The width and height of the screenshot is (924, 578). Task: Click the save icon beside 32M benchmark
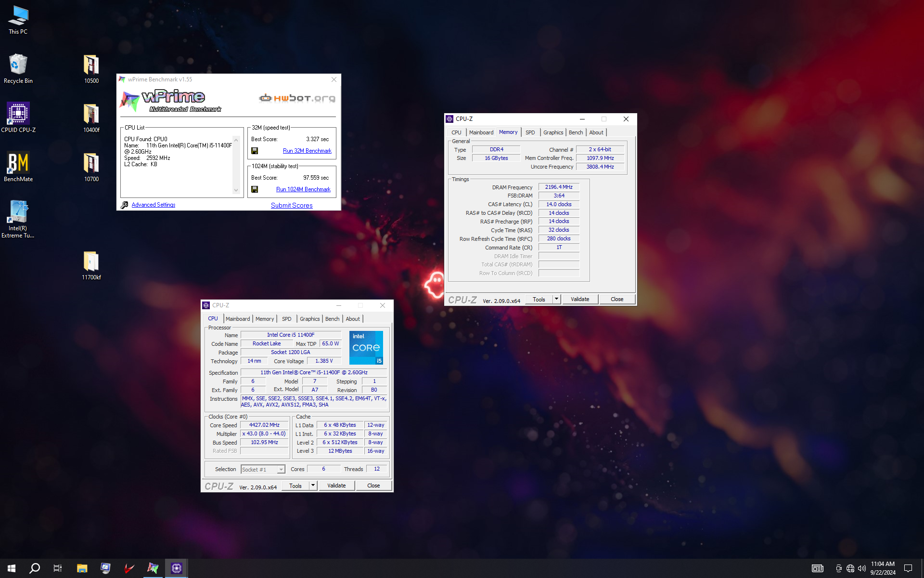[x=255, y=151]
